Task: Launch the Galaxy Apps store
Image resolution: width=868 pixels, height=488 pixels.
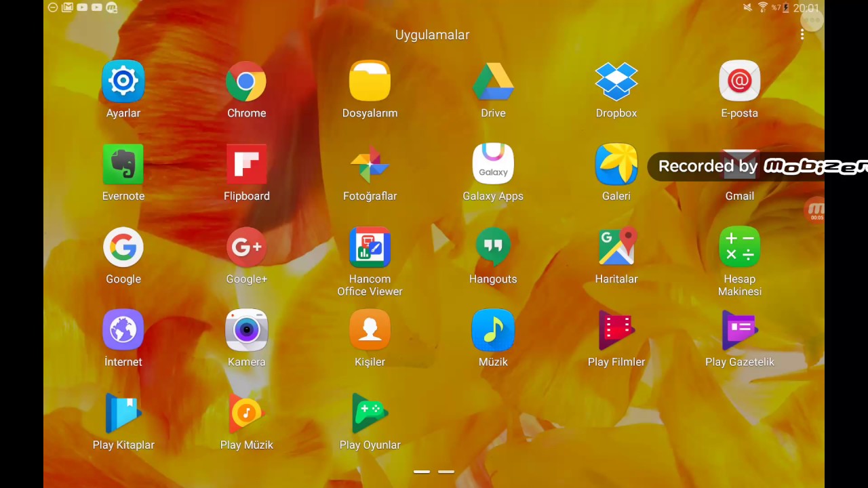Action: tap(493, 164)
